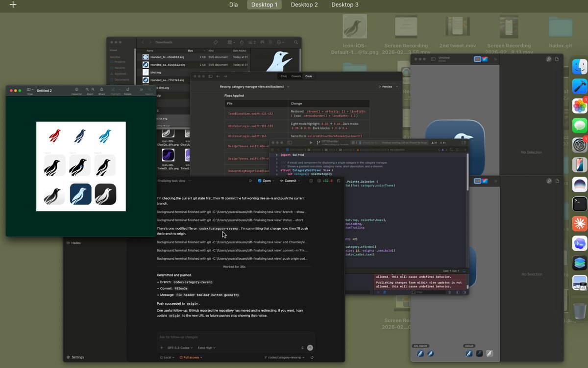Viewport: 588px width, 368px height.
Task: Open the GPT-5.3-Codex model dropdown
Action: point(180,348)
